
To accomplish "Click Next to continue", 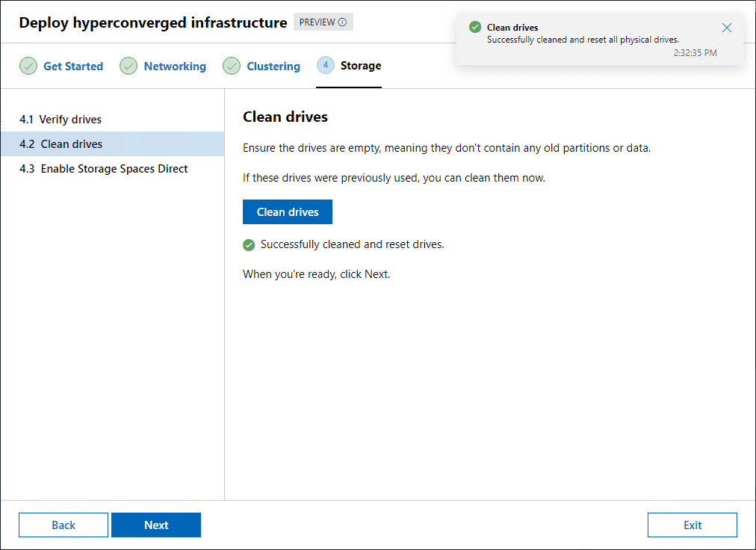I will [156, 525].
